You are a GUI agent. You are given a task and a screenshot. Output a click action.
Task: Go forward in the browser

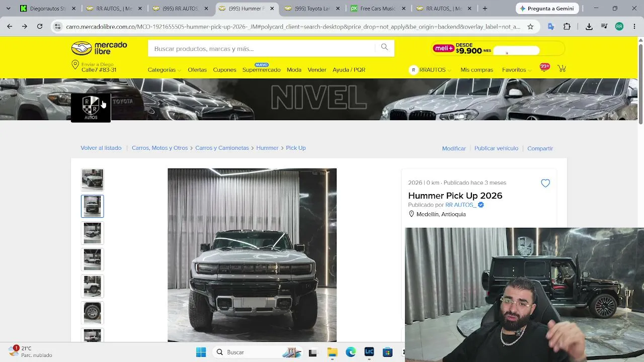coord(24,27)
